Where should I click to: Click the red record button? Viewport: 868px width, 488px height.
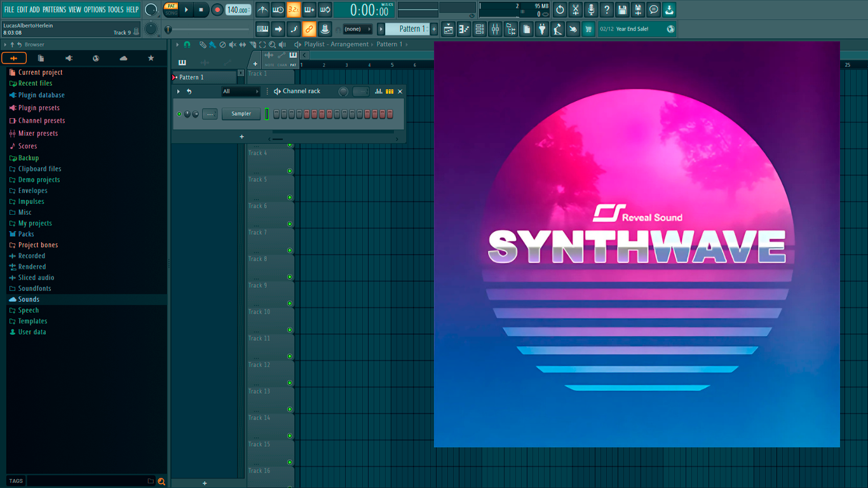click(x=217, y=10)
